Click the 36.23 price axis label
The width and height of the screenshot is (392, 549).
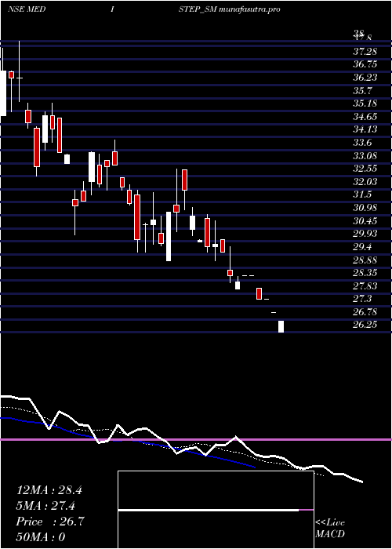[365, 78]
